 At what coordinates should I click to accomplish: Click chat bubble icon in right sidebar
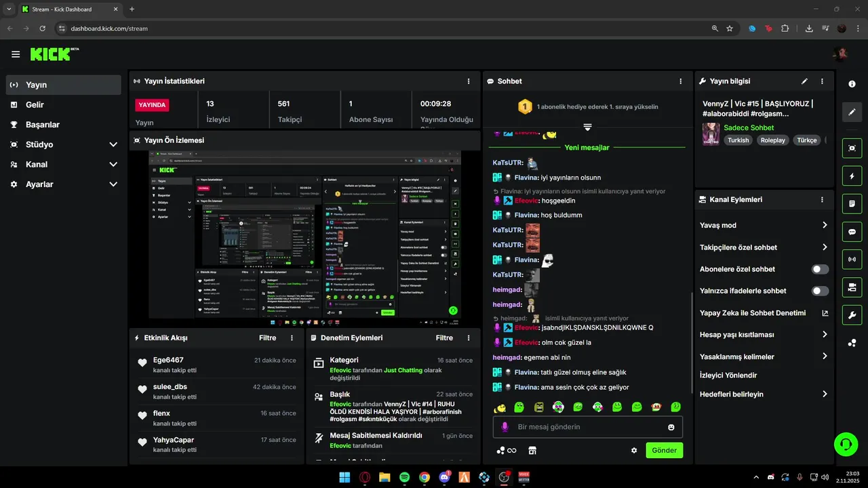click(852, 232)
